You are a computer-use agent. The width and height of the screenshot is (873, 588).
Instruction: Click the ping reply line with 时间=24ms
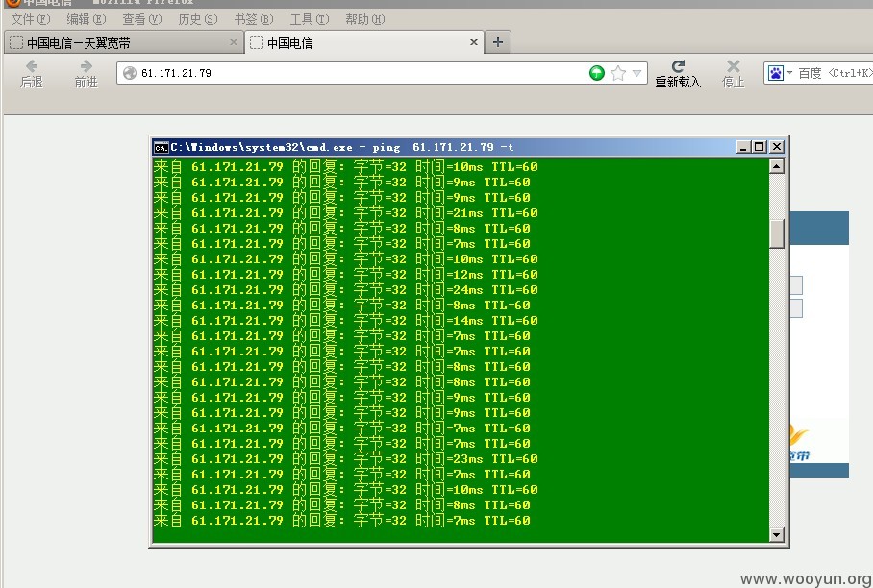346,290
